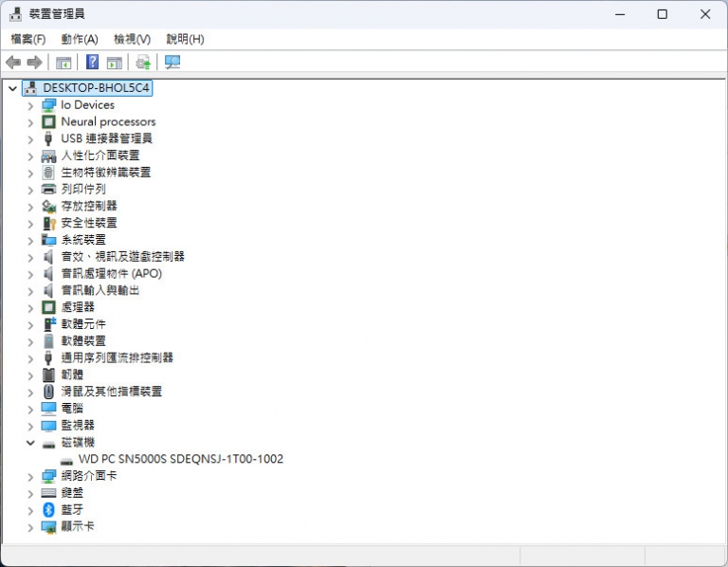Click the fingerprint icon for 生物特徵辨識裝置
Viewport: 728px width, 567px height.
[48, 173]
